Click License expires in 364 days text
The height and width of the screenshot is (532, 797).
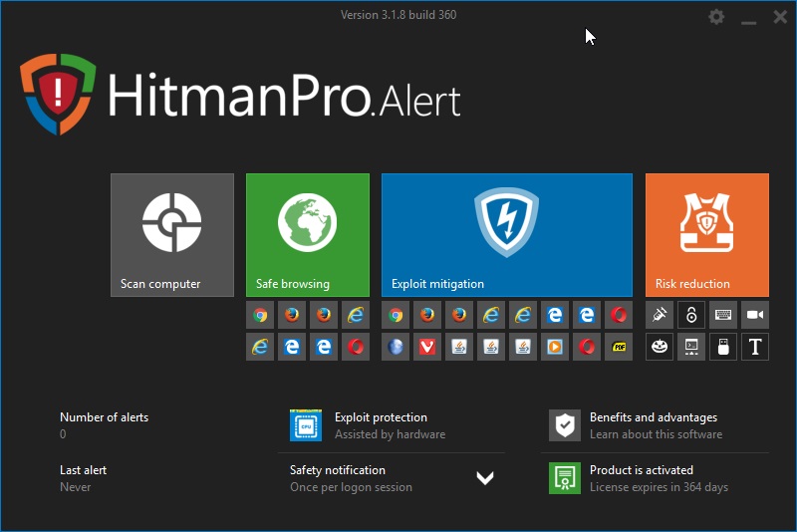tap(659, 487)
